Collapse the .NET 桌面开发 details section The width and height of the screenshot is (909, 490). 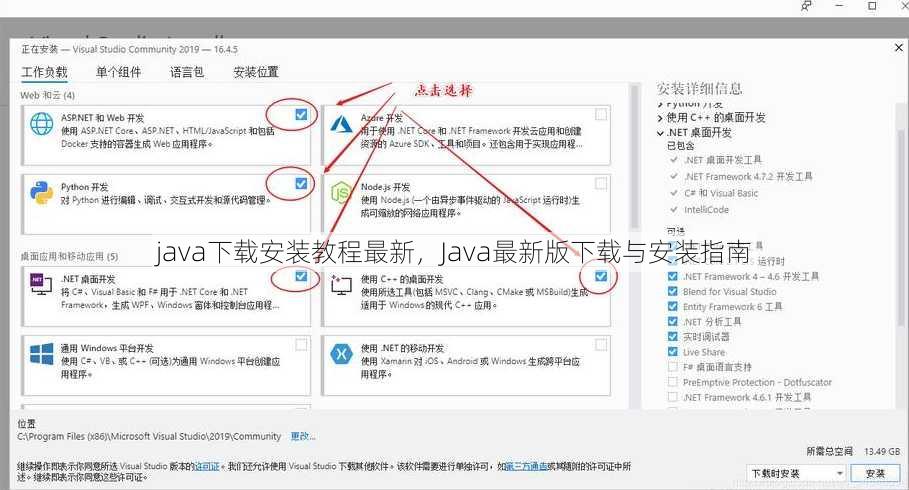click(660, 133)
